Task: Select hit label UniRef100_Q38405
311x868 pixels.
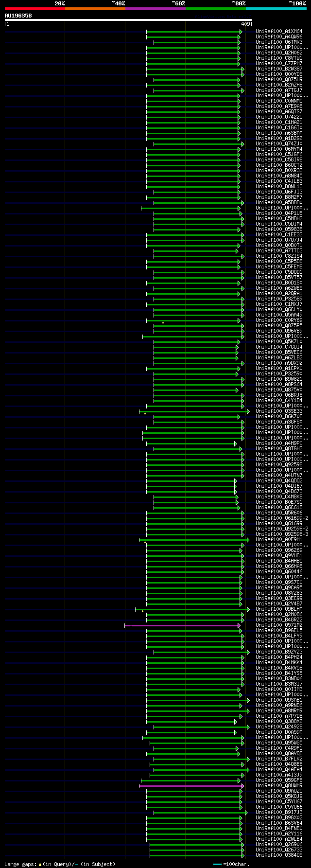Action: click(279, 855)
